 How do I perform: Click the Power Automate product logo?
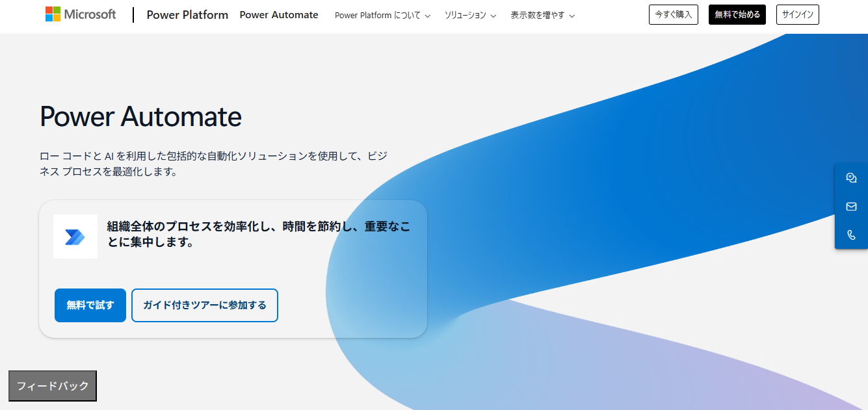(75, 237)
